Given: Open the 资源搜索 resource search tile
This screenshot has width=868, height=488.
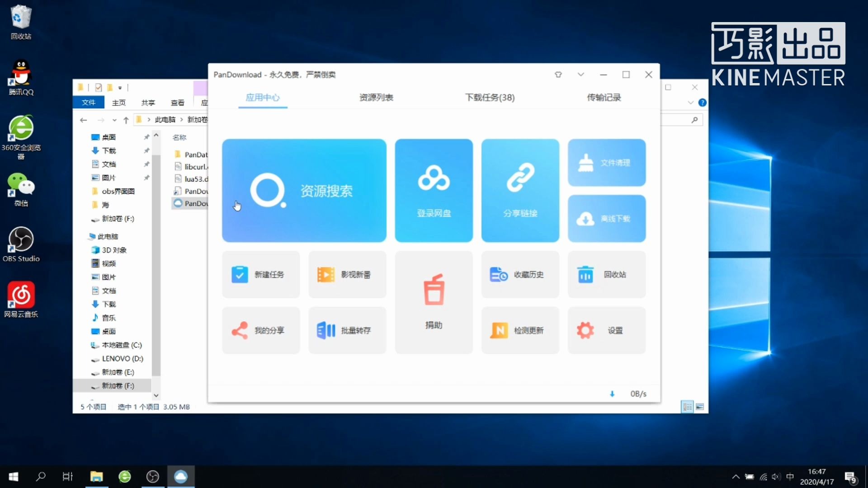Looking at the screenshot, I should 304,190.
